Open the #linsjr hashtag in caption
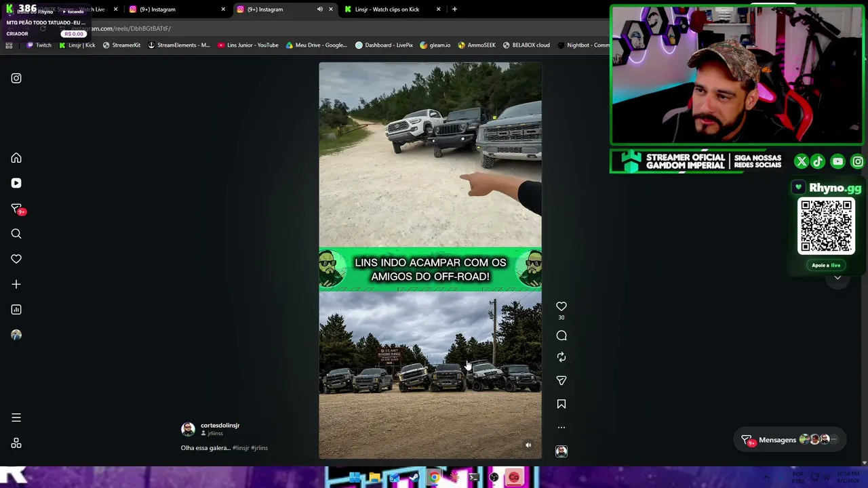 (x=241, y=448)
